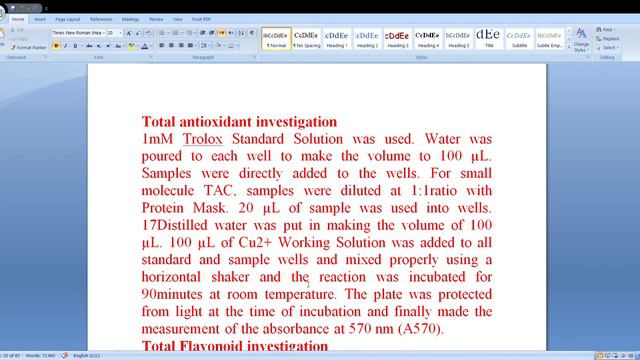The width and height of the screenshot is (640, 360).
Task: Click Replace button in Editing group
Action: tap(607, 38)
